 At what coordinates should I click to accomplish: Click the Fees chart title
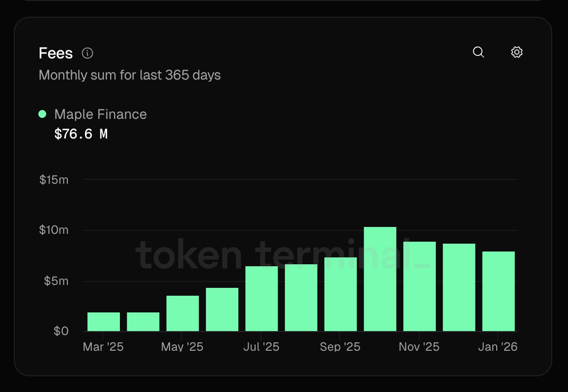56,53
